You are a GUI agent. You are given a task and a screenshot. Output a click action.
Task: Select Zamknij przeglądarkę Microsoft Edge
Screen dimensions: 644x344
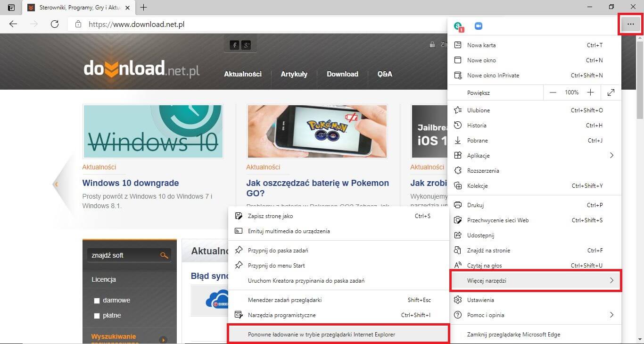[x=534, y=335]
